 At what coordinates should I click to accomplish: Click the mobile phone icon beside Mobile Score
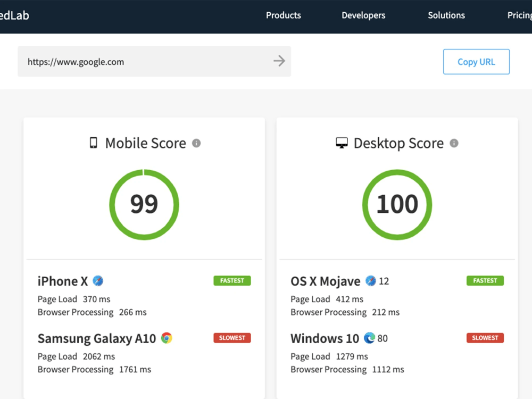tap(93, 143)
